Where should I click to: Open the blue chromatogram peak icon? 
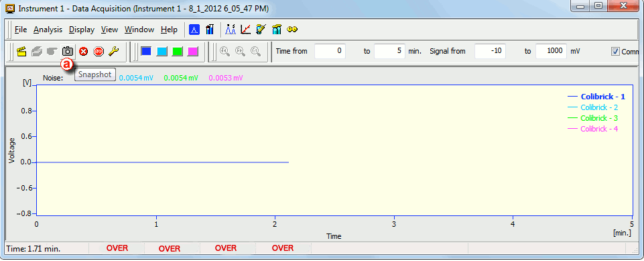click(194, 30)
